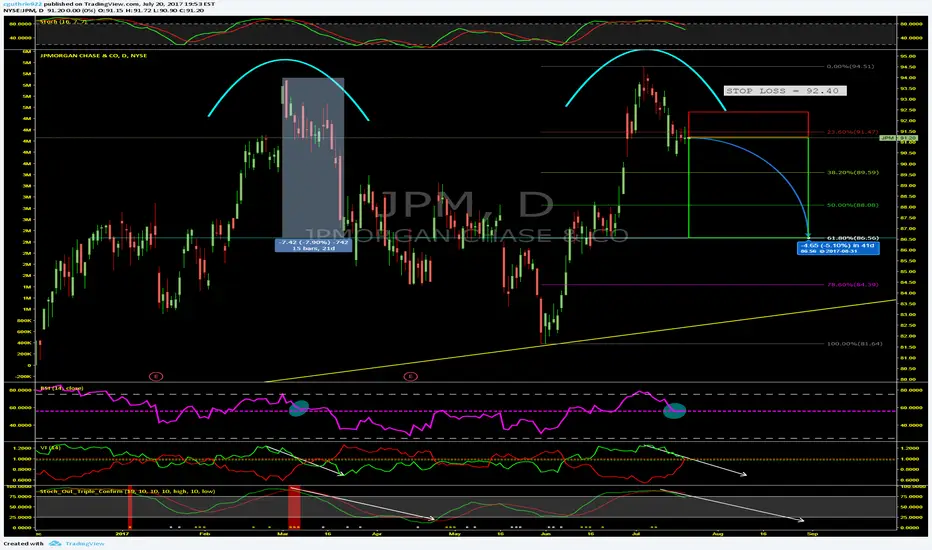Click the Sep label on time axis
The width and height of the screenshot is (932, 550).
[812, 534]
